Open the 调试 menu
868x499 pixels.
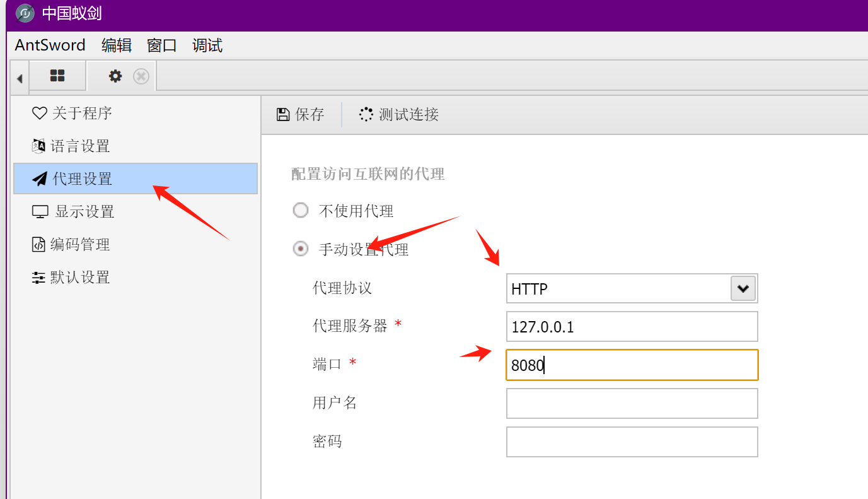click(x=207, y=45)
